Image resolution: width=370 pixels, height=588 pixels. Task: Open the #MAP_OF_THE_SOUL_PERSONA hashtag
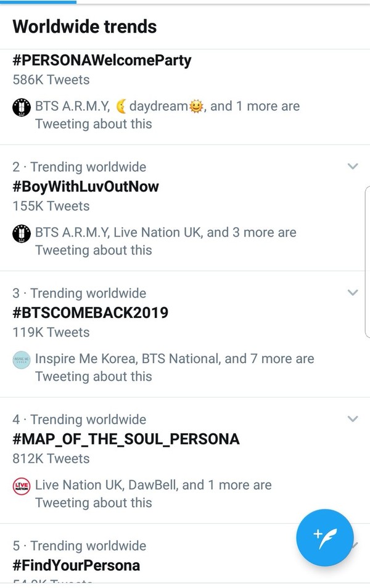point(126,439)
